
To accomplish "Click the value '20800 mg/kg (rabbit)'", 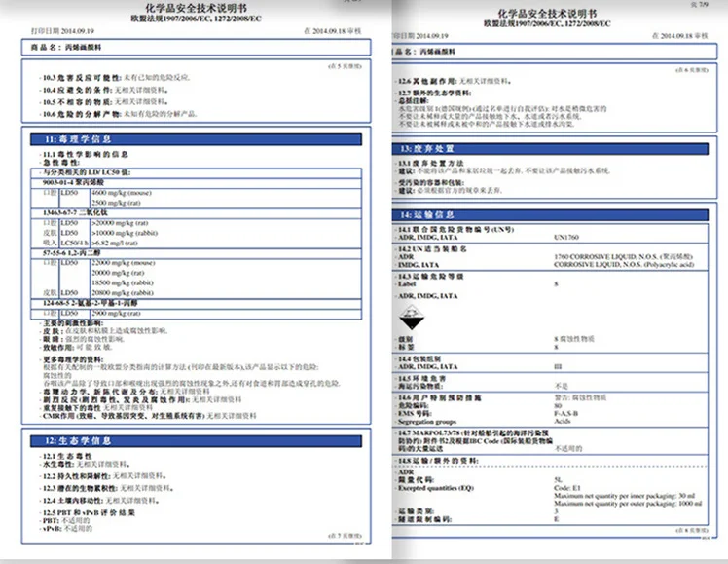I will [123, 293].
